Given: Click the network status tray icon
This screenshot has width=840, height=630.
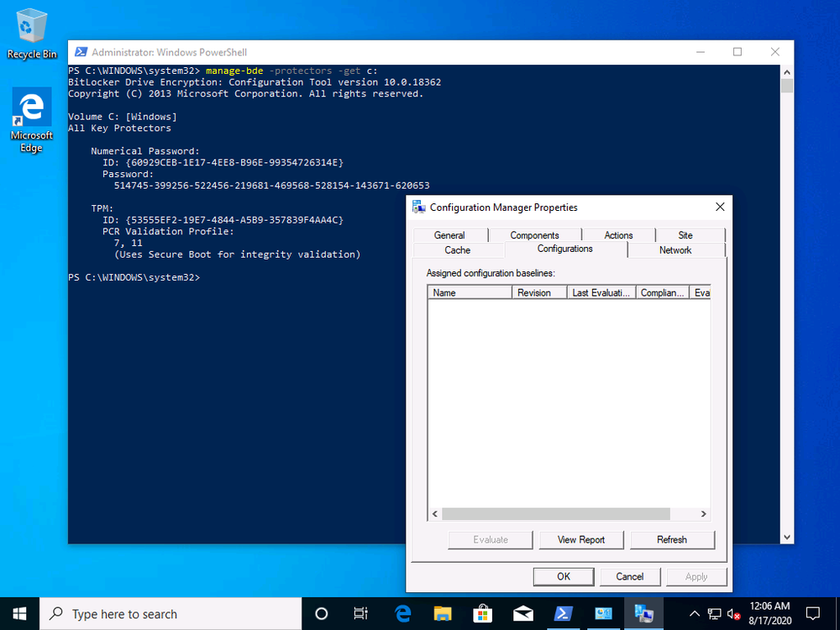Looking at the screenshot, I should [714, 614].
